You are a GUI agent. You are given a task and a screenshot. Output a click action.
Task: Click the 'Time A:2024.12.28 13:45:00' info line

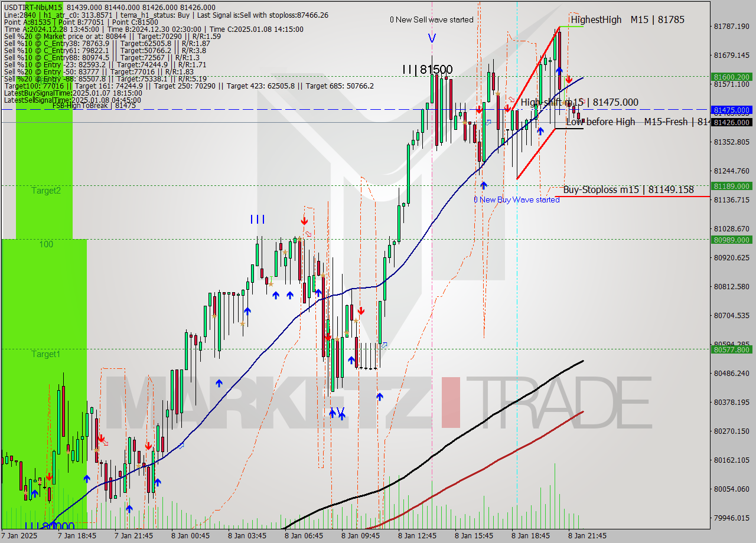click(x=154, y=29)
